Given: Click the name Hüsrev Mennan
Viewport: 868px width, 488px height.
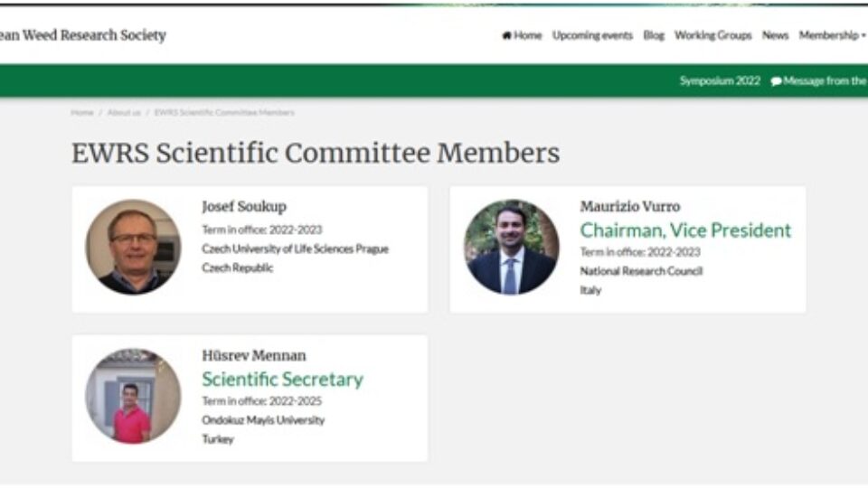Looking at the screenshot, I should (x=253, y=356).
